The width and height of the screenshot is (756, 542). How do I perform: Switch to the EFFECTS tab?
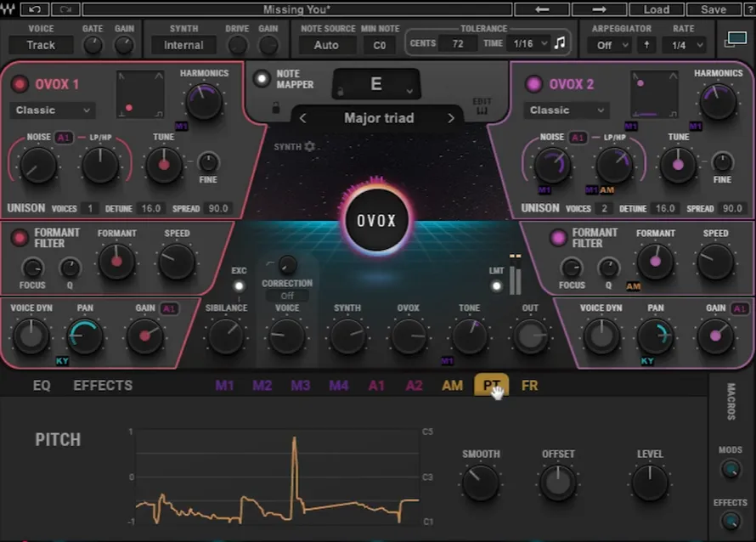click(103, 386)
